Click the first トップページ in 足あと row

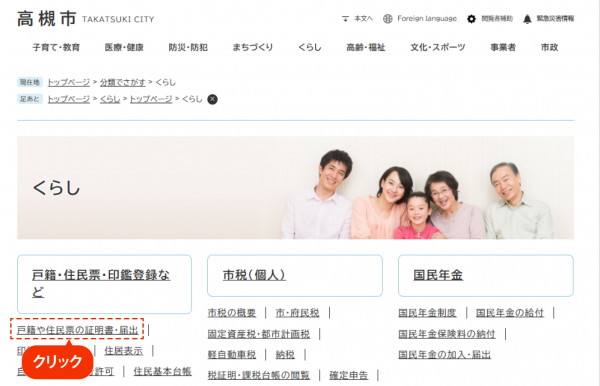coord(68,99)
